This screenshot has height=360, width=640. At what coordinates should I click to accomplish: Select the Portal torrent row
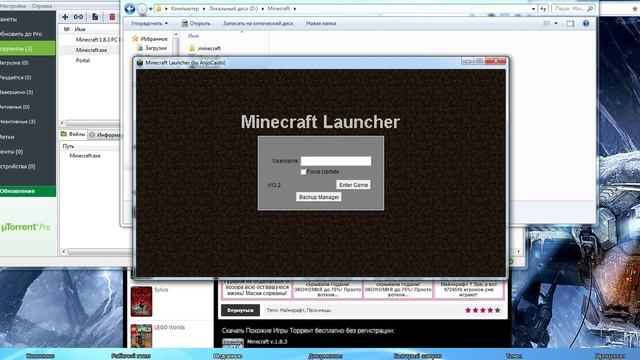pos(89,60)
